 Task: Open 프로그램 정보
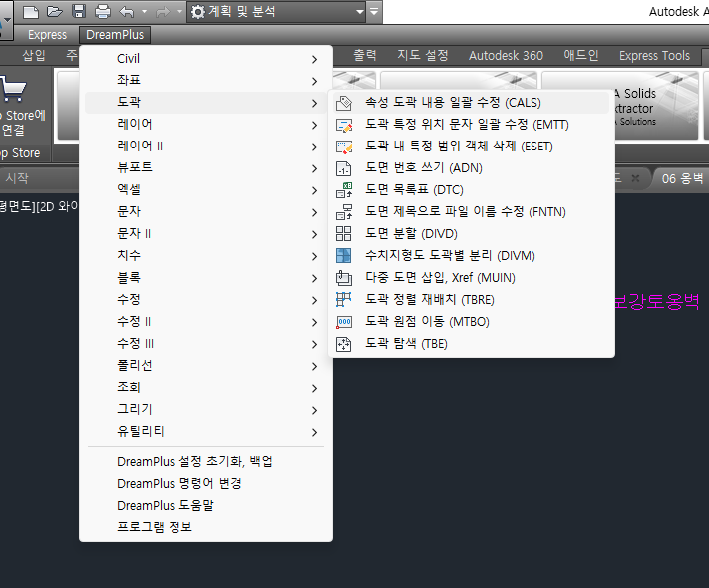coord(205,527)
